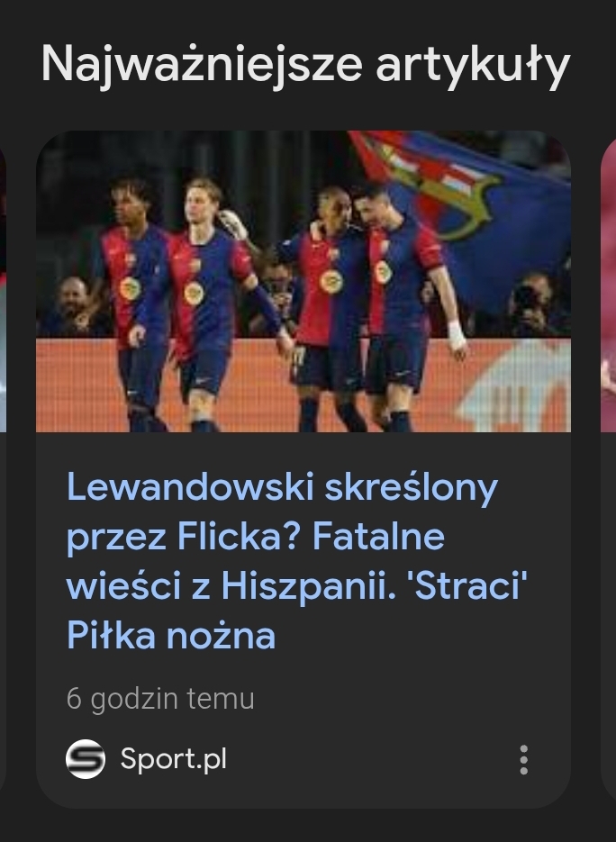Viewport: 616px width, 842px height.
Task: Tap the article photo of Barcelona players
Action: [303, 281]
